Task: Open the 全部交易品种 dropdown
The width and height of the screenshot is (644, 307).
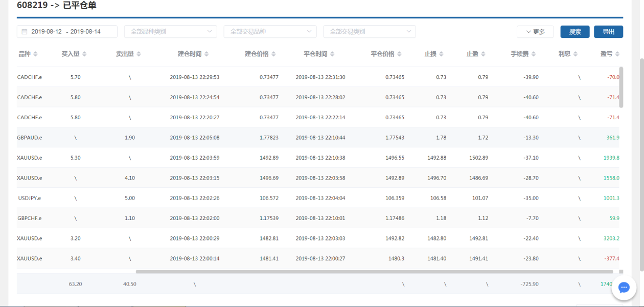Action: point(270,32)
